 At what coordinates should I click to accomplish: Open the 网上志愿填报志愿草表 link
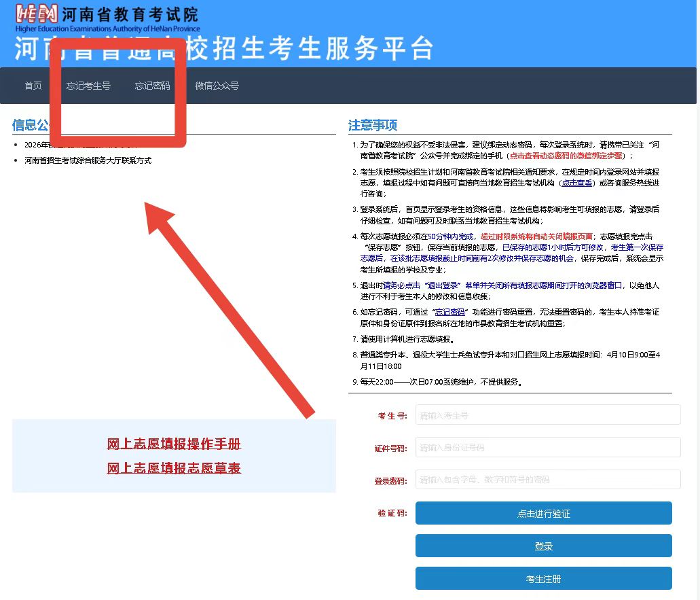174,468
